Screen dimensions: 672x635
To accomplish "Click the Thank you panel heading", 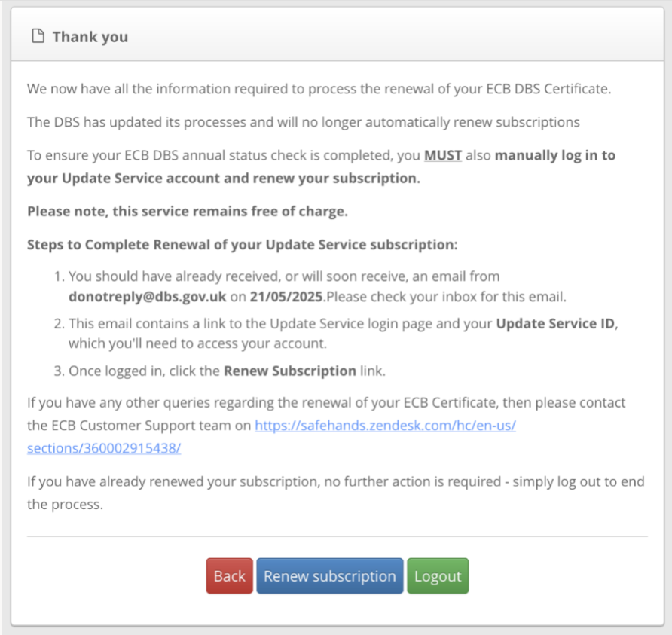I will (90, 37).
